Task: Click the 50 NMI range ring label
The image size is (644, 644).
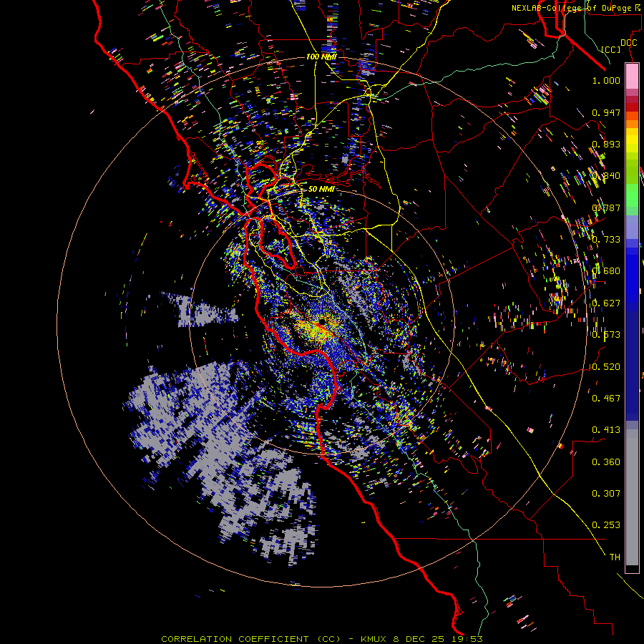Action: point(321,189)
